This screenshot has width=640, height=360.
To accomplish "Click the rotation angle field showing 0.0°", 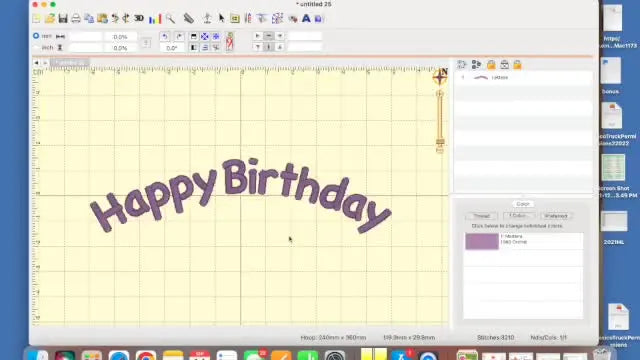I will pos(172,47).
